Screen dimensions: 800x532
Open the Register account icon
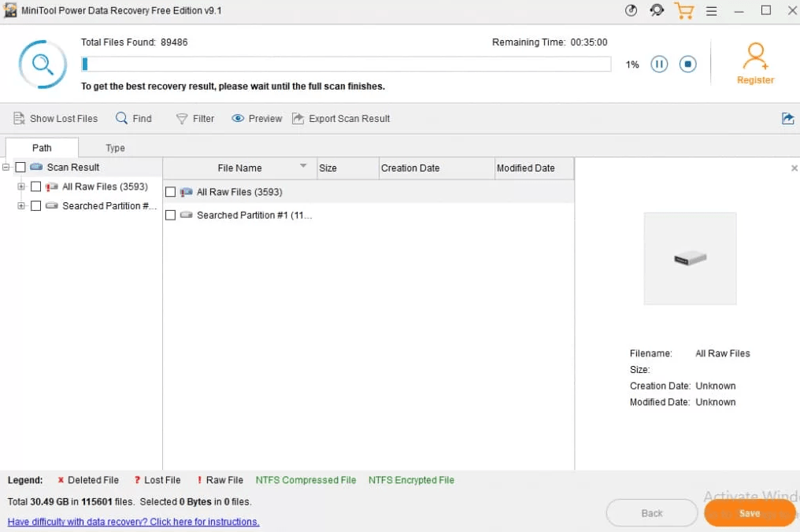click(755, 56)
